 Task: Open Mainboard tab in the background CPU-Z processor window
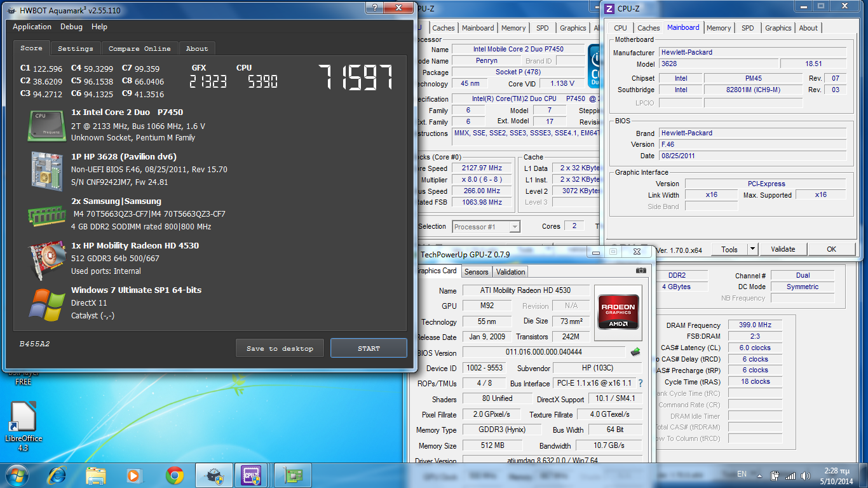tap(478, 28)
